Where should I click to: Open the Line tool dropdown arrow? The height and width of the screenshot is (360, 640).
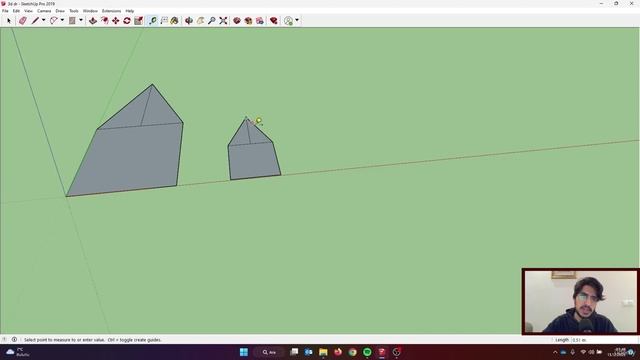click(43, 20)
